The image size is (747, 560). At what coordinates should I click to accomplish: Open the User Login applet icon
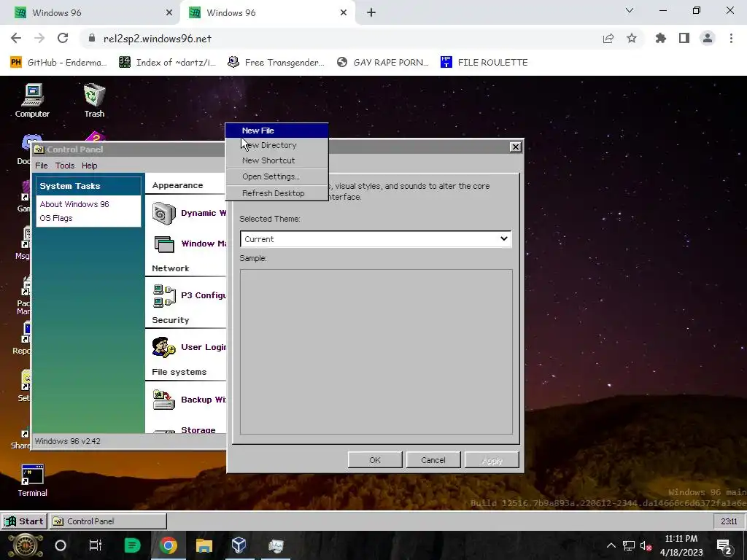click(164, 347)
